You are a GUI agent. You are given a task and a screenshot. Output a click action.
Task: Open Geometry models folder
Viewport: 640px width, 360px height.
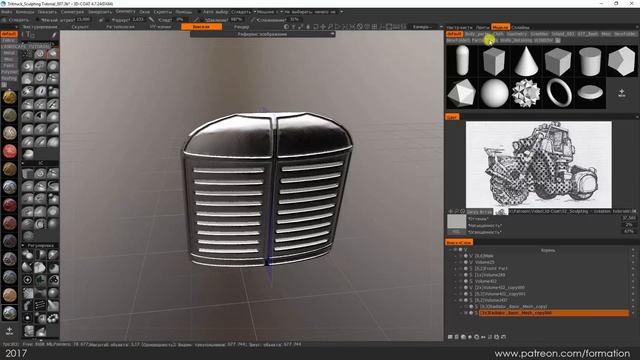pos(517,34)
